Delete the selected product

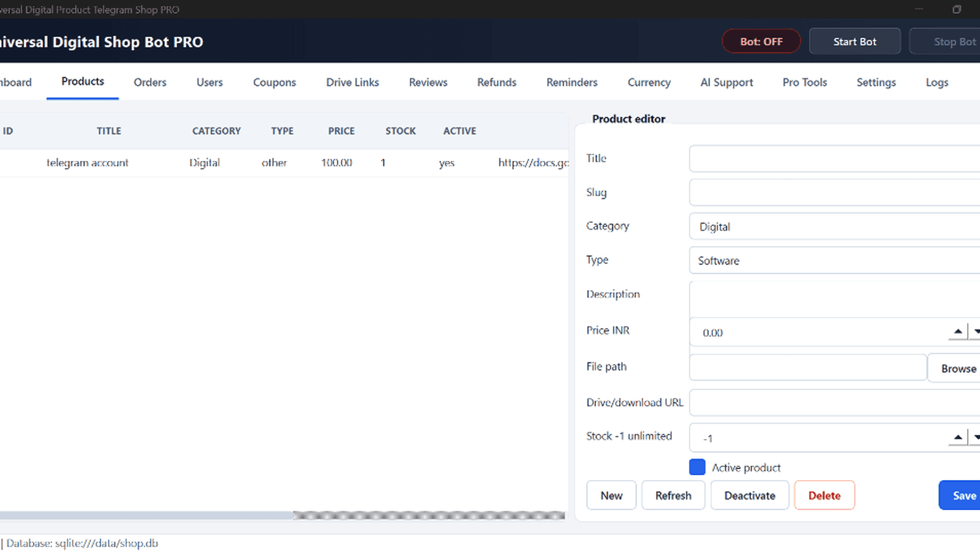[824, 495]
